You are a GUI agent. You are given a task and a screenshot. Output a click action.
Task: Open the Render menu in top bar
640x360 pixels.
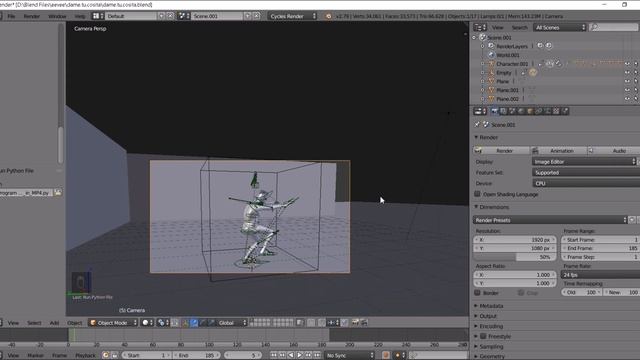[x=31, y=16]
